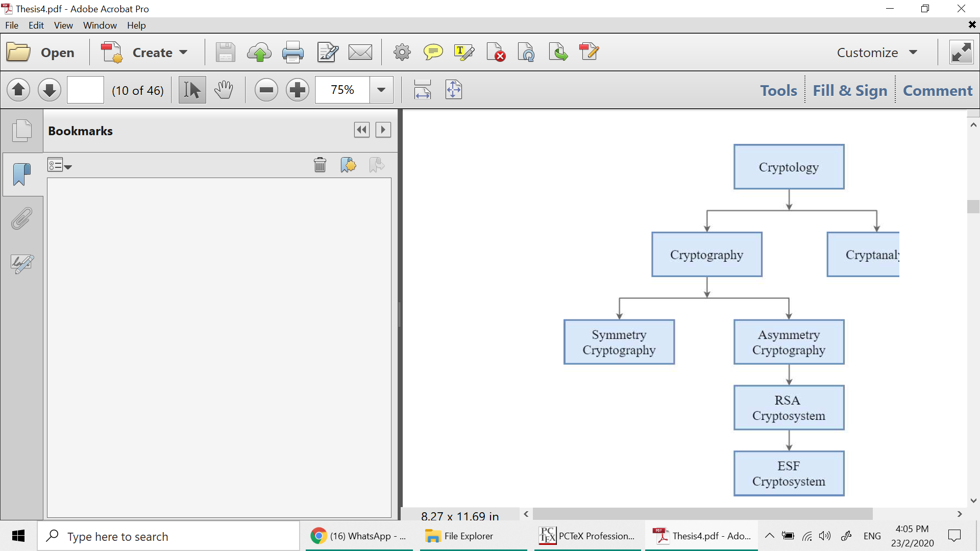Open the Tools pane
This screenshot has width=980, height=551.
tap(778, 90)
